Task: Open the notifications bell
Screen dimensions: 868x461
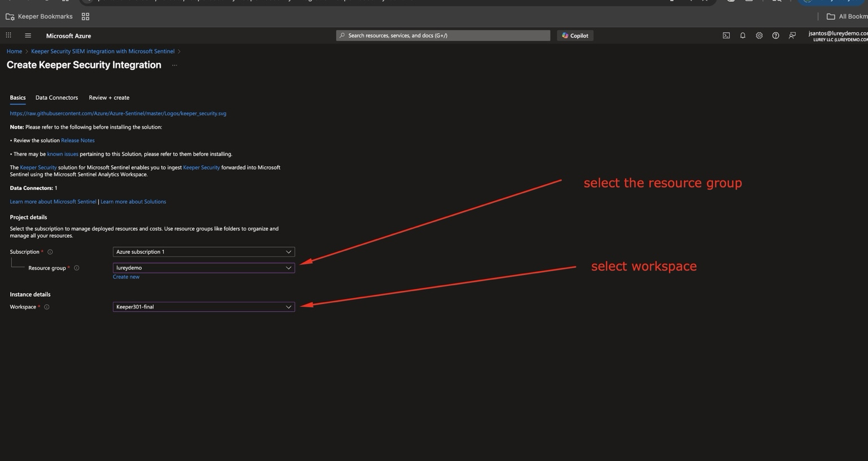Action: [x=743, y=36]
